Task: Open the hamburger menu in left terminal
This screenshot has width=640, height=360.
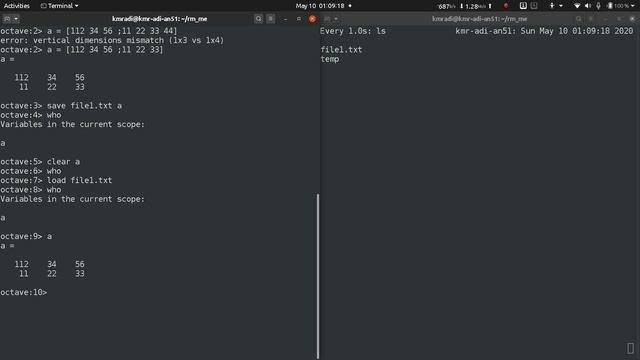Action: (x=271, y=19)
